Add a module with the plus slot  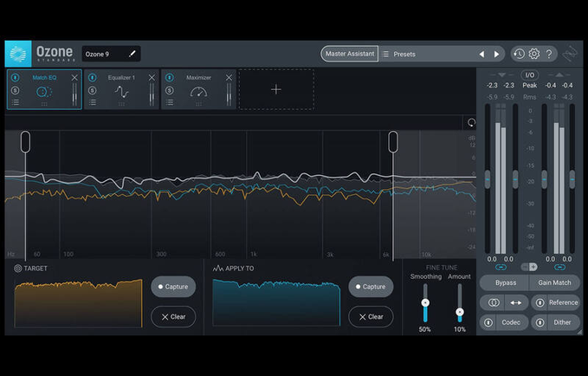coord(276,89)
